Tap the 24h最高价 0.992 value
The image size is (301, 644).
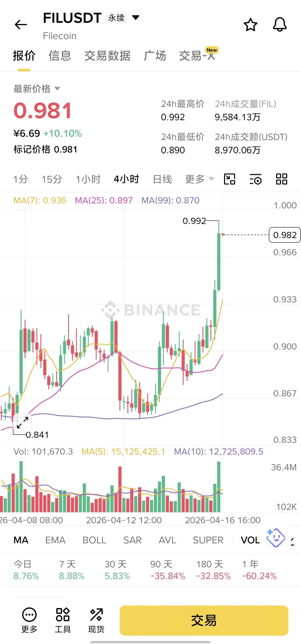[173, 117]
